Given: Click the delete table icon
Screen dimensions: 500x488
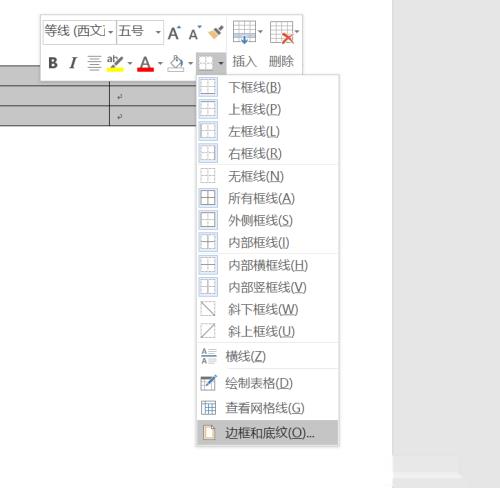Looking at the screenshot, I should tap(282, 32).
